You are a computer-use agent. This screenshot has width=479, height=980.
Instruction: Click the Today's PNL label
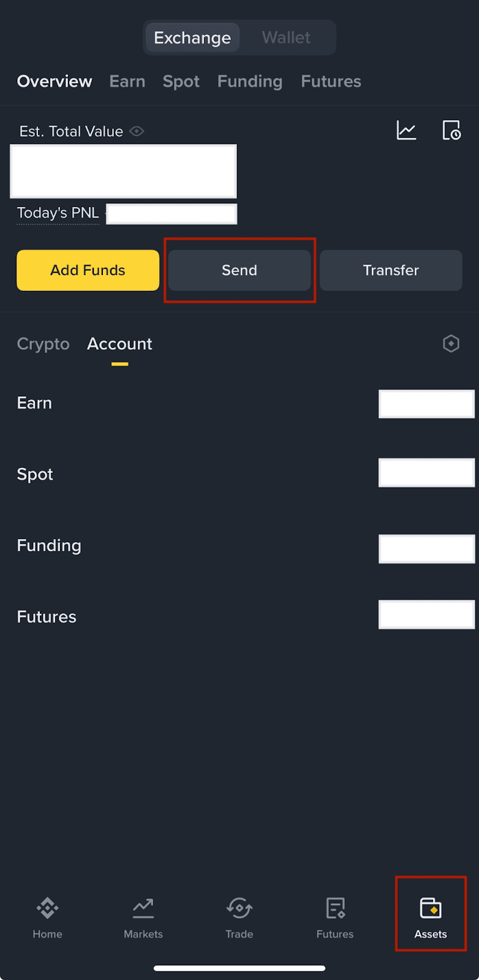[x=58, y=213]
